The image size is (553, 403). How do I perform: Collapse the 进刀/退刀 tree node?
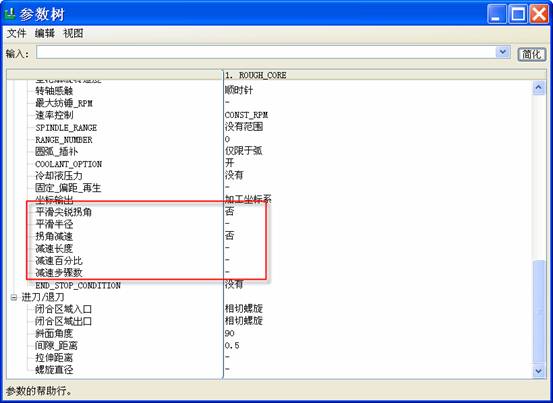point(14,298)
